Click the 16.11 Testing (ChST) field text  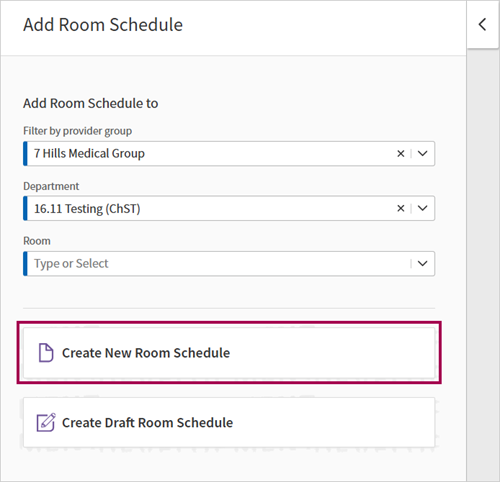point(87,209)
